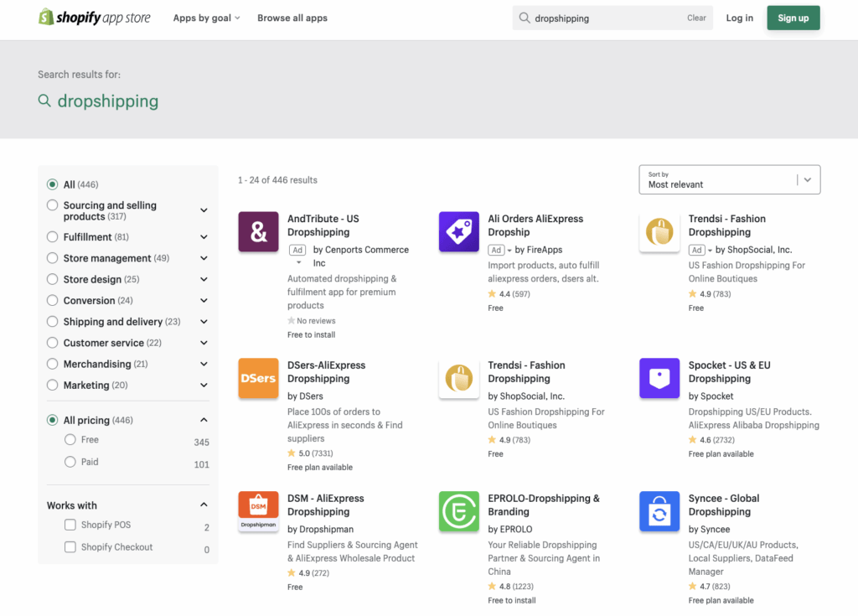Open the AndTribute US Dropshipping app icon

point(258,231)
